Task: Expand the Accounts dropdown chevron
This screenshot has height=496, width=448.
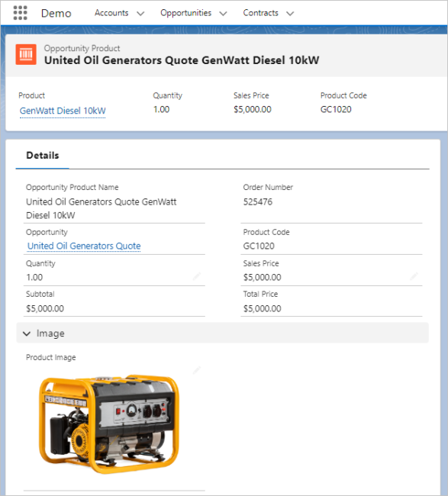Action: tap(140, 13)
